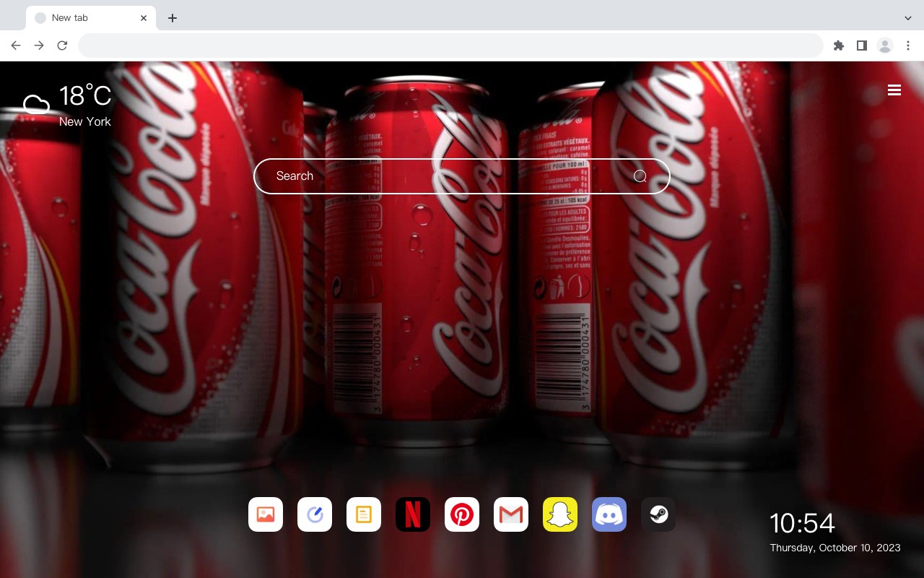
Task: Focus the browser address bar
Action: [x=450, y=46]
